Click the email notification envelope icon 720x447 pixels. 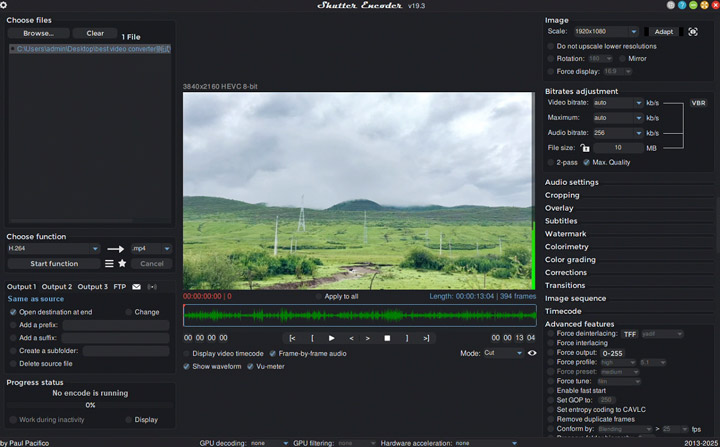click(137, 287)
